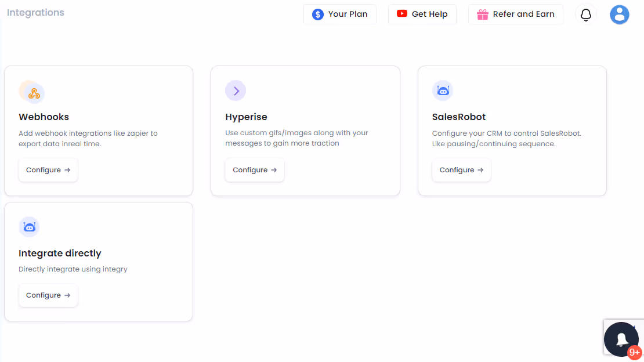
Task: Configure the Webhooks integration
Action: click(x=48, y=170)
